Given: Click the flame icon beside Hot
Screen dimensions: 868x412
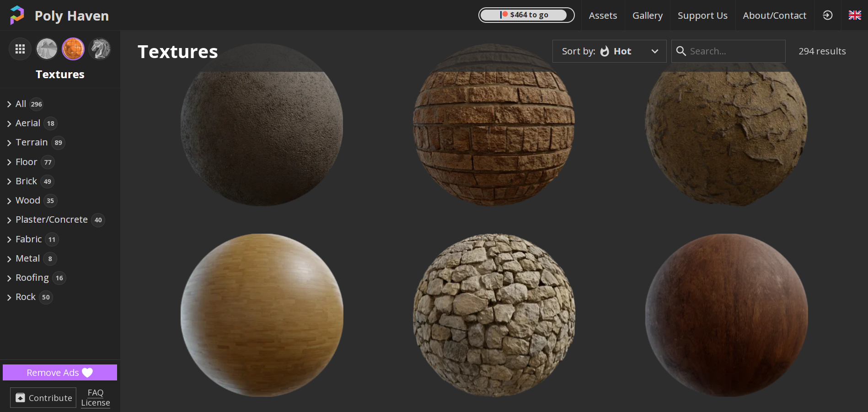Looking at the screenshot, I should click(x=605, y=51).
